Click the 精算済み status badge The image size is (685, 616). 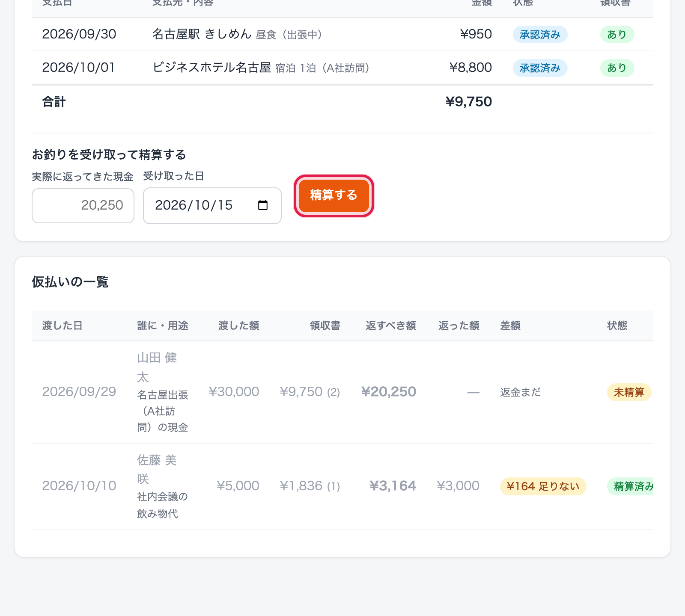pyautogui.click(x=631, y=486)
